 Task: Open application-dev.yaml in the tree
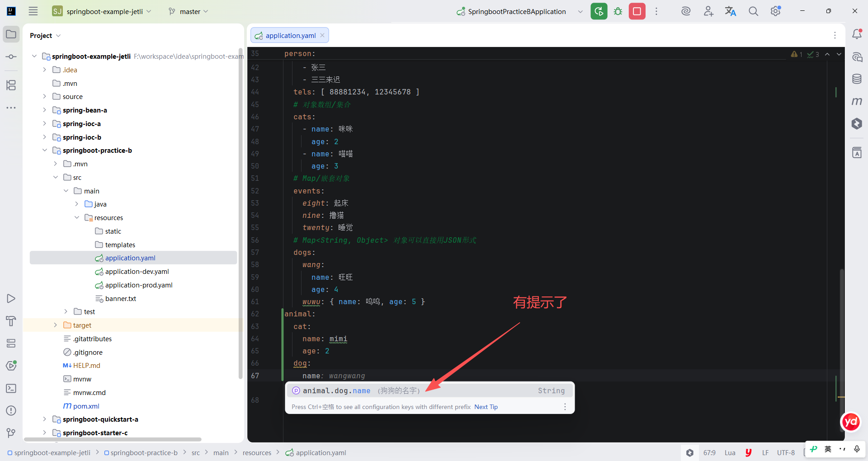coord(137,272)
